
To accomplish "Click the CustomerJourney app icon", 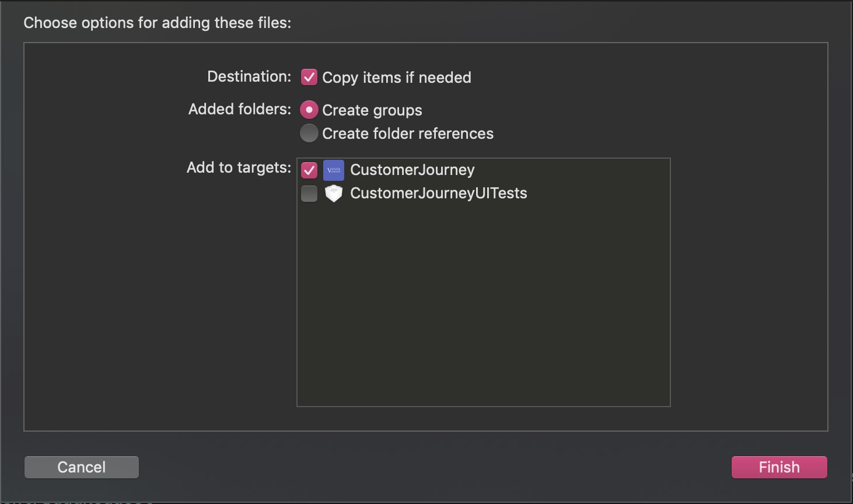I will [x=334, y=170].
